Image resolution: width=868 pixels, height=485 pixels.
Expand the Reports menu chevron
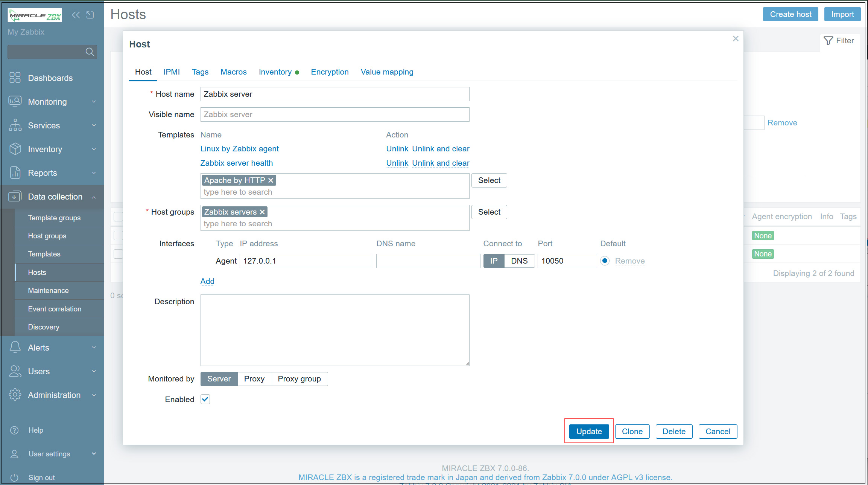[94, 173]
